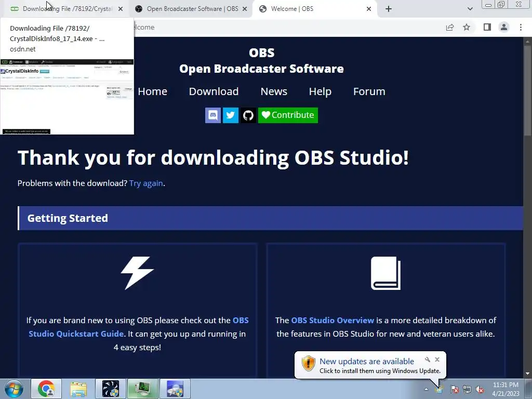Click the New updates are available balloon
Viewport: 532px width, 399px height.
pos(370,365)
